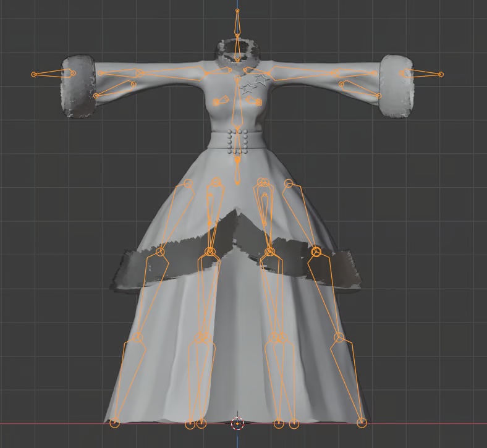Click the studded buckle on the belt

[237, 142]
